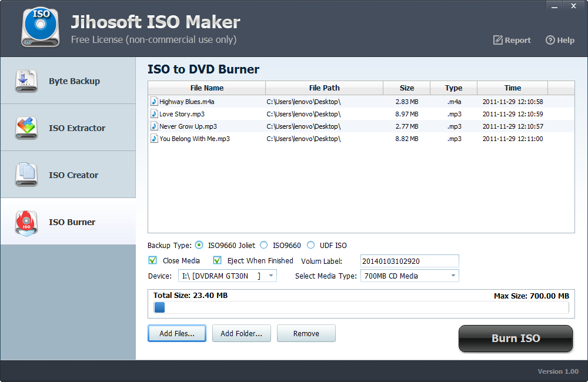Sort by the Size column header

[406, 88]
